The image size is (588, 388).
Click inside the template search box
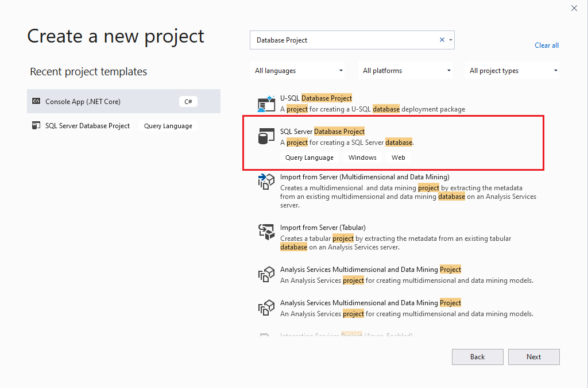[345, 40]
